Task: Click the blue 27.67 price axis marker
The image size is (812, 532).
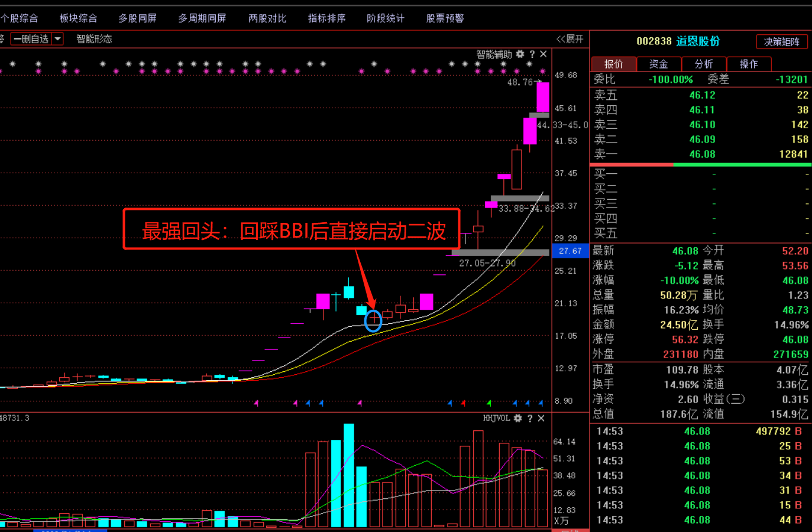Action: [570, 251]
